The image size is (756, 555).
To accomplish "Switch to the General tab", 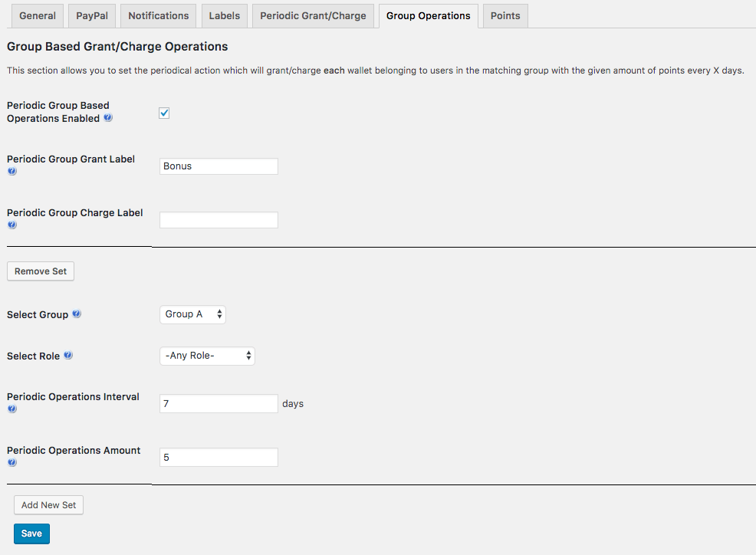I will click(x=38, y=16).
